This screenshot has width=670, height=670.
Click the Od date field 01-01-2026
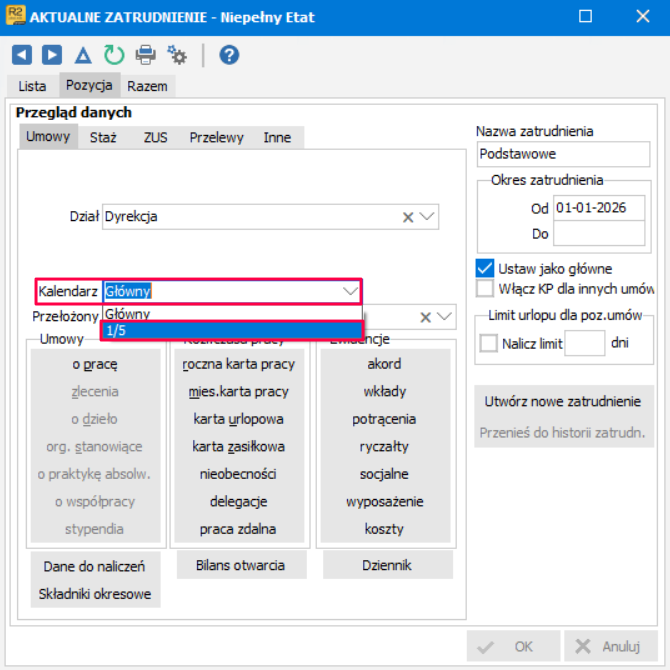[x=599, y=208]
